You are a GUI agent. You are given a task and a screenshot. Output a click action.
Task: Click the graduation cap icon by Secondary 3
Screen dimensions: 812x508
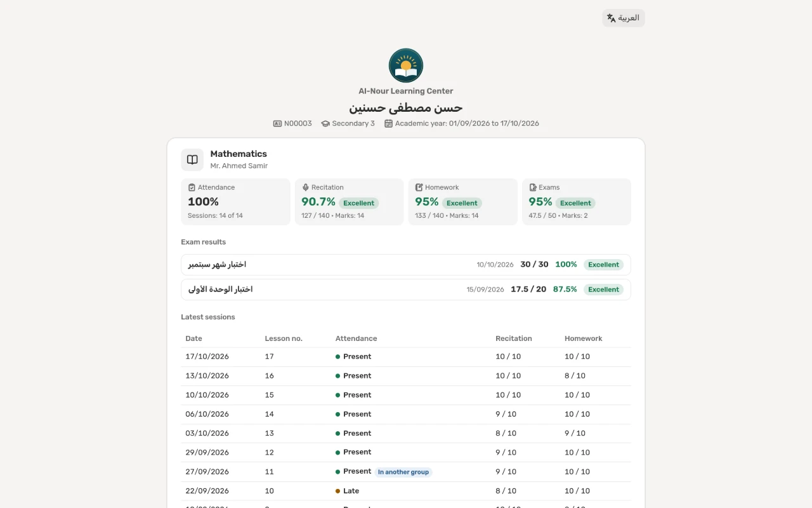[325, 123]
